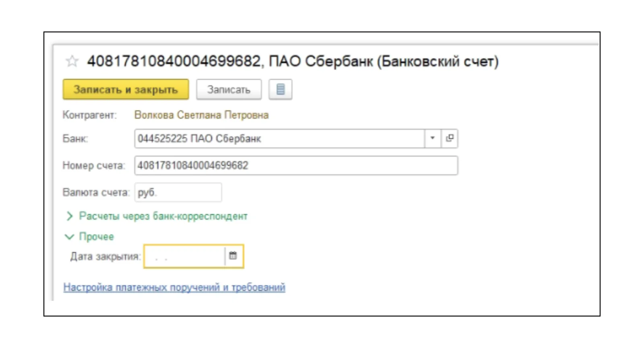
Task: Select the Банк field with ПАО Сбербанк
Action: (x=279, y=139)
